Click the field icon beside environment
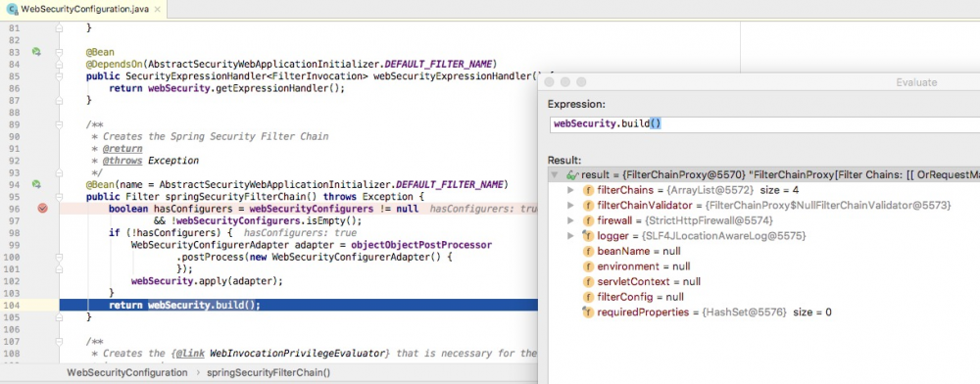 (x=588, y=266)
